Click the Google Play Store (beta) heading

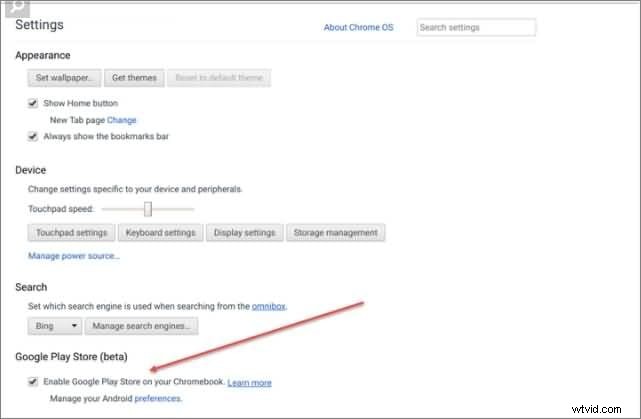(x=71, y=357)
